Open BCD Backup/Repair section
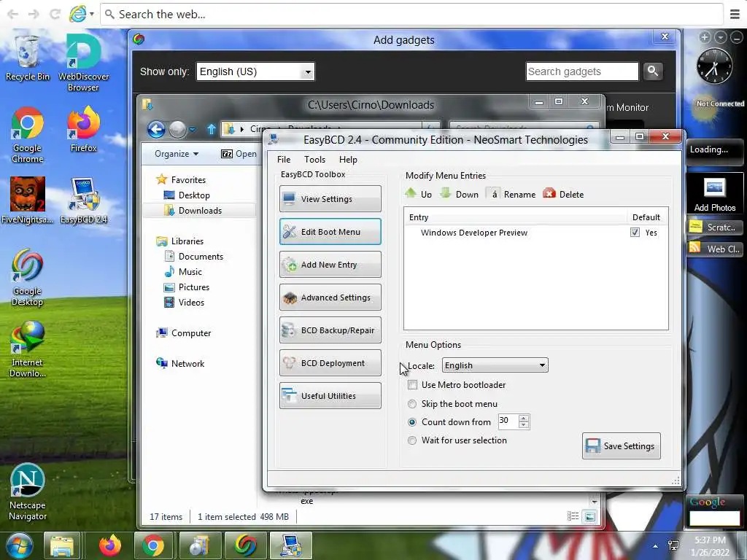 (x=330, y=330)
